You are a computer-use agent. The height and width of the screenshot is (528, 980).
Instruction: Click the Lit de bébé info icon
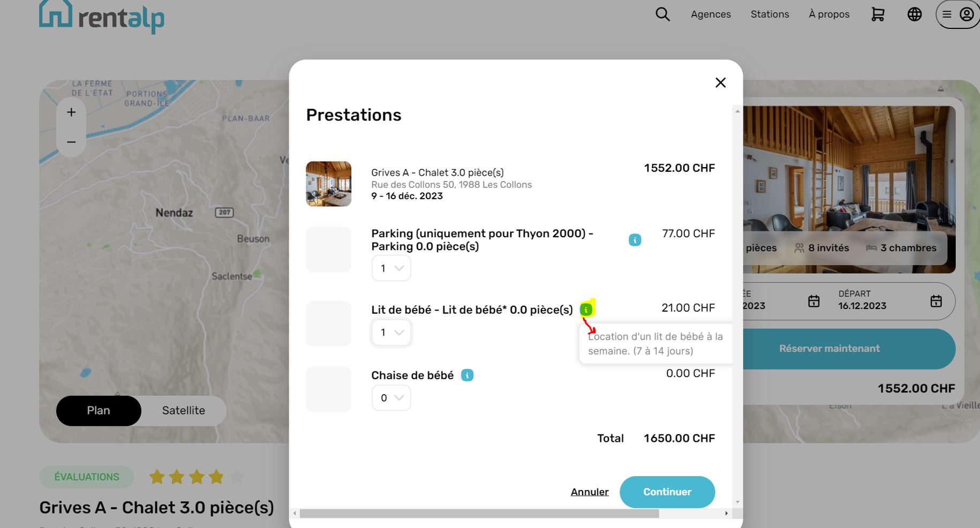(586, 310)
